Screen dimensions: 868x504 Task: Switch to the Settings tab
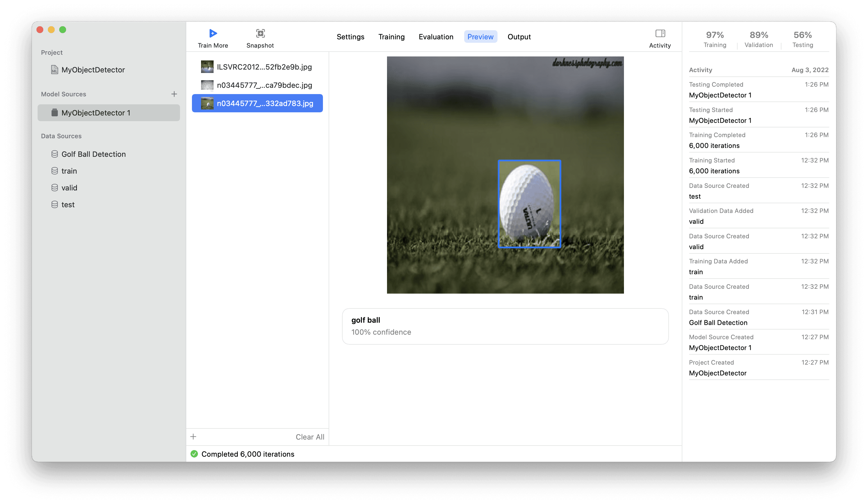tap(350, 37)
